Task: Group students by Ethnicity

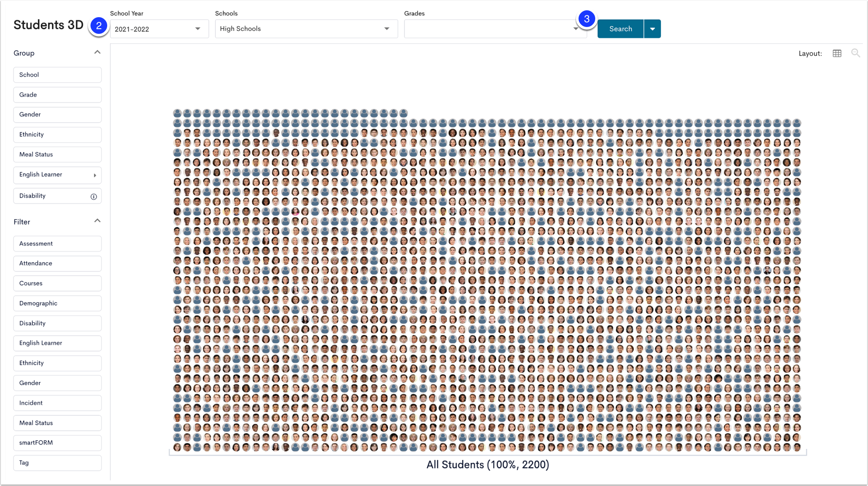Action: [x=57, y=135]
